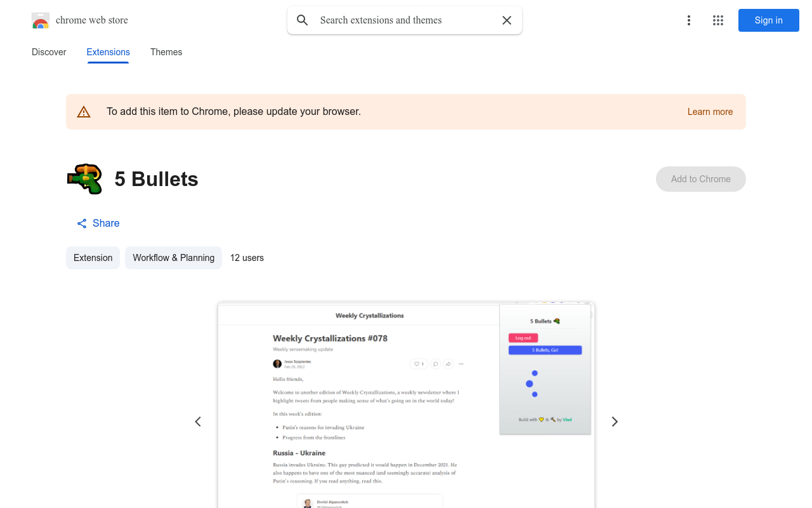Click the Extension category chip

click(93, 258)
